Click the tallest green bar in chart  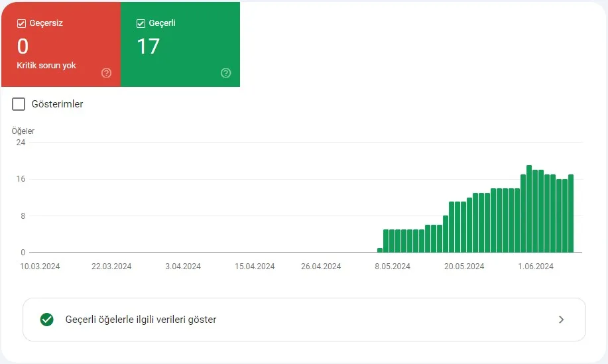click(x=529, y=209)
